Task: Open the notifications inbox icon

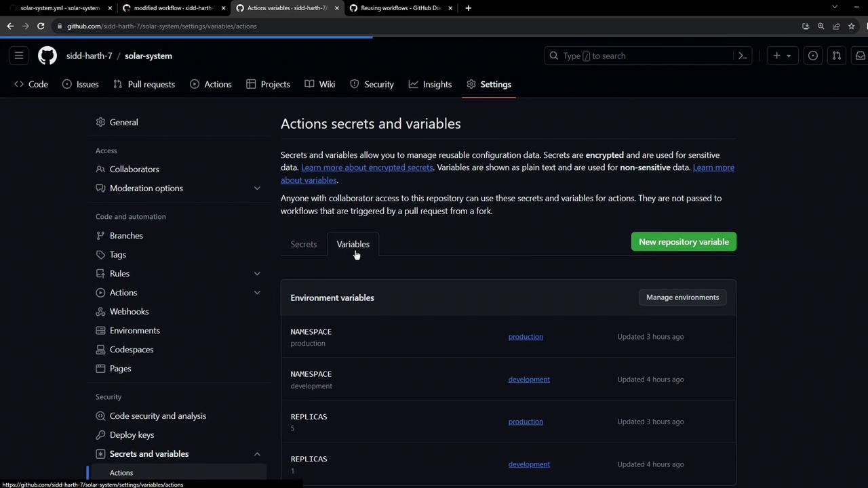Action: (x=860, y=56)
